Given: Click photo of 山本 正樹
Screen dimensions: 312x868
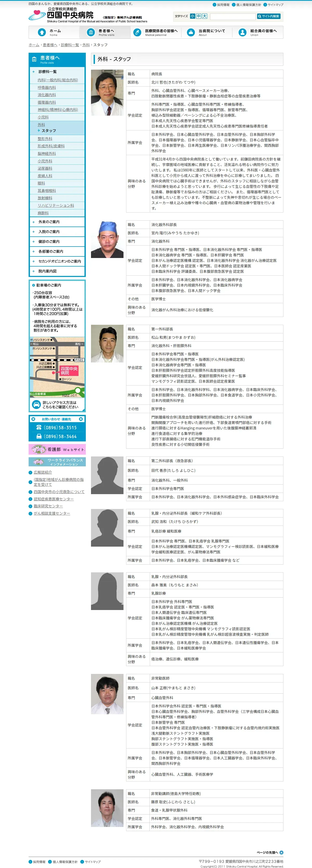Looking at the screenshot, I should [x=107, y=694].
